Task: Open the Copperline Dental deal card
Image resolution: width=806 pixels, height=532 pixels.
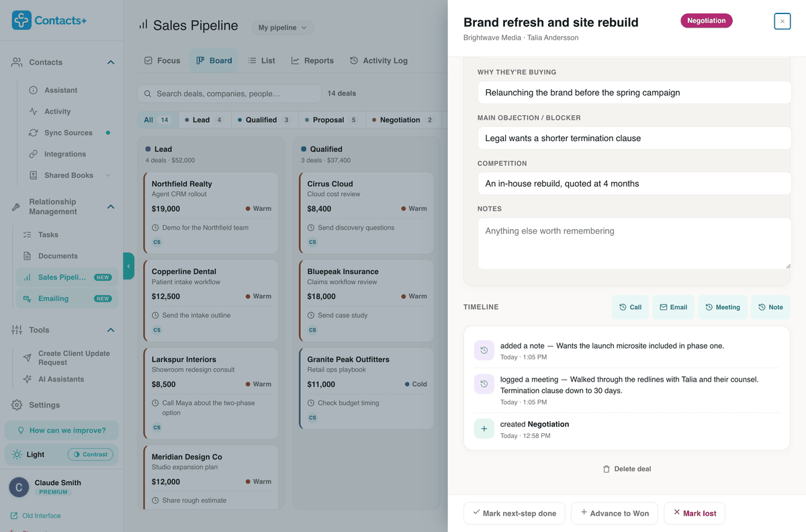Action: coord(210,300)
